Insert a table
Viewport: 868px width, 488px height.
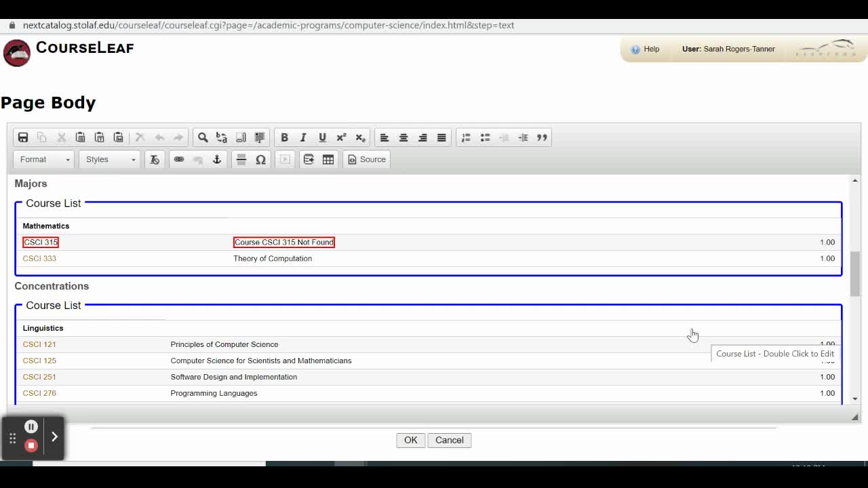[328, 159]
